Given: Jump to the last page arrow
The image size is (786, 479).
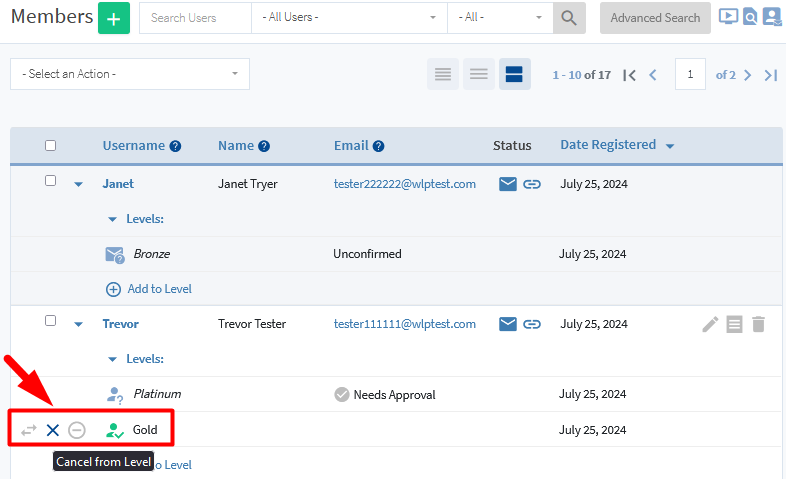Looking at the screenshot, I should [x=770, y=75].
